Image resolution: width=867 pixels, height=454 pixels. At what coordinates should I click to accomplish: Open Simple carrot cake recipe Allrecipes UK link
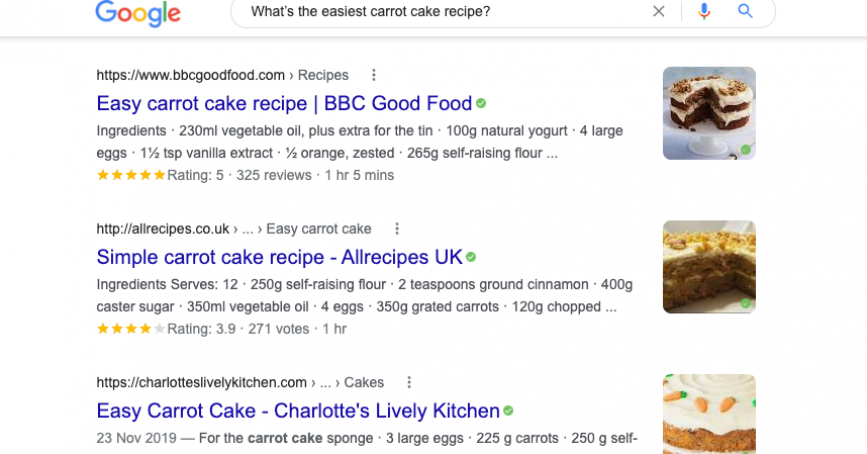279,257
